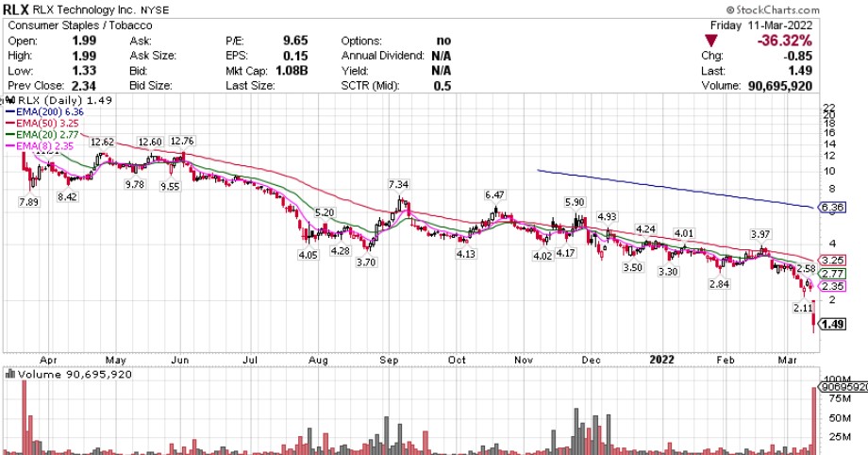Select the Consumer Staples / Tobacco sector label
868x455 pixels.
[79, 25]
